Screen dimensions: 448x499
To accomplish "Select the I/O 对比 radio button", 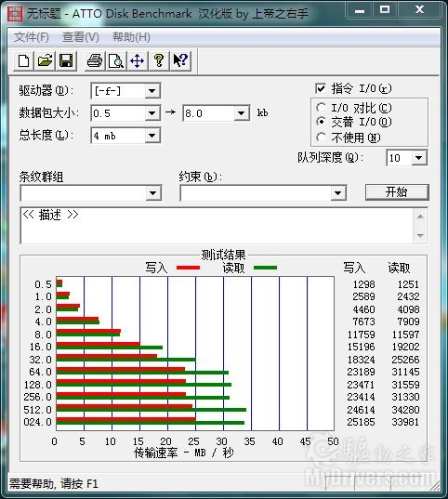I will (x=321, y=108).
